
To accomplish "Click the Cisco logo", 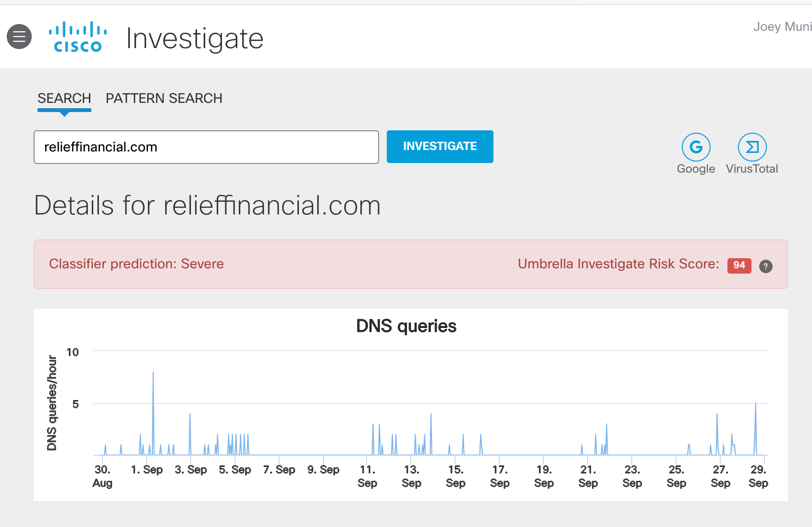I will [x=78, y=37].
